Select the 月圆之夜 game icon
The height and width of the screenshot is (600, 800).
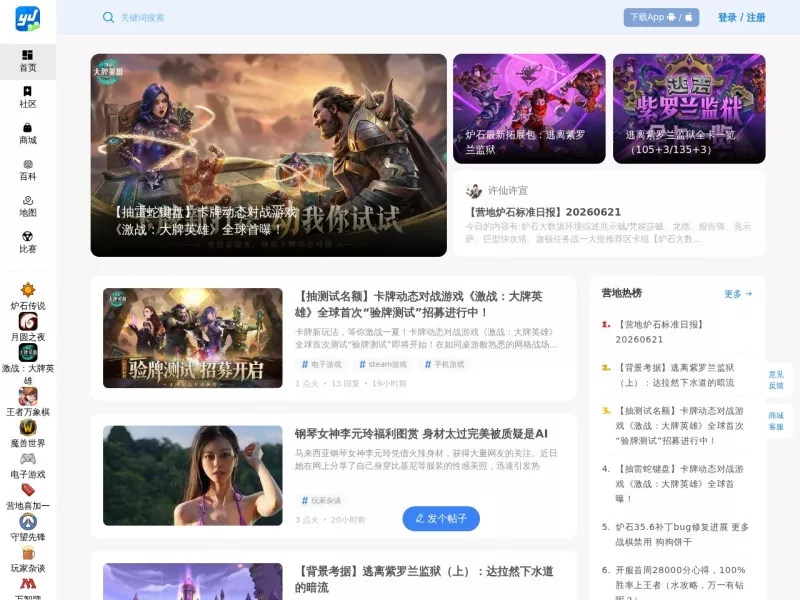coord(28,321)
